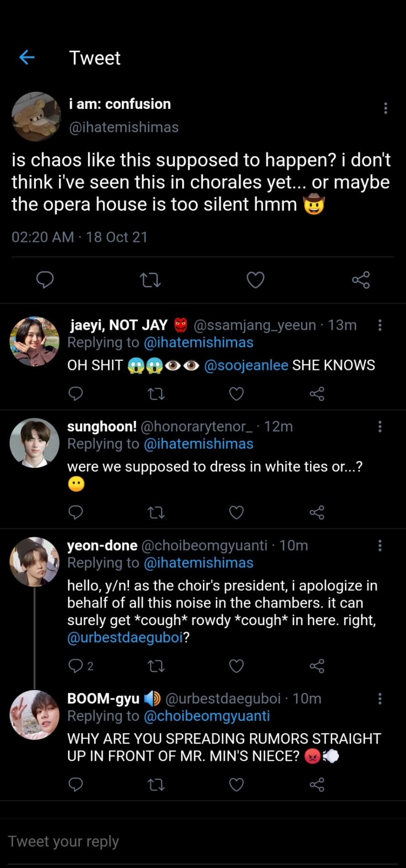The image size is (406, 868).
Task: Open BOOM-gyu's profile picture
Action: [x=34, y=715]
